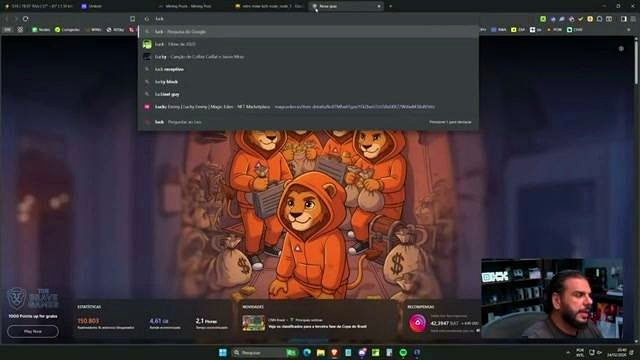The image size is (640, 360).
Task: Go back using the browser back arrow
Action: pyautogui.click(x=7, y=19)
